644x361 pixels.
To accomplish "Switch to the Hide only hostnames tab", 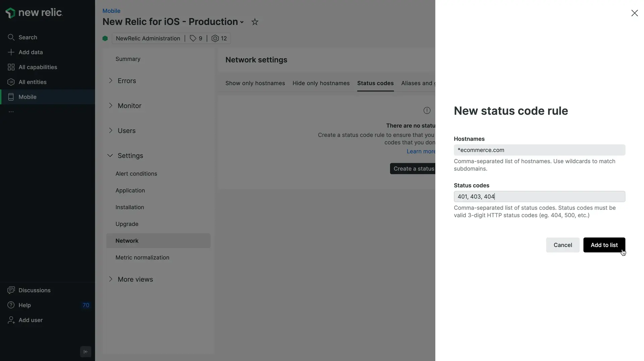I will pos(321,83).
